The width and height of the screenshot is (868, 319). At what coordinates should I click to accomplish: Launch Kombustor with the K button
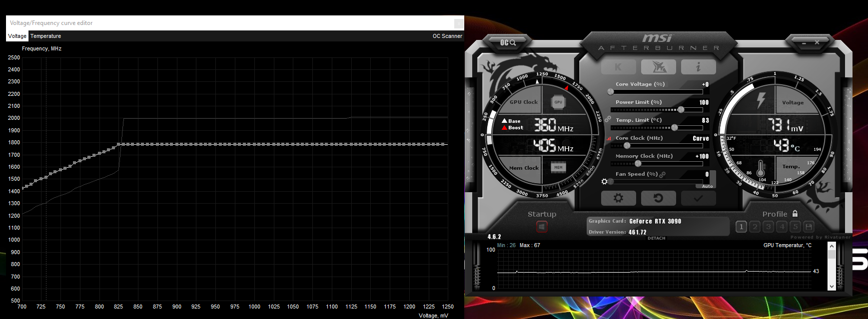619,67
